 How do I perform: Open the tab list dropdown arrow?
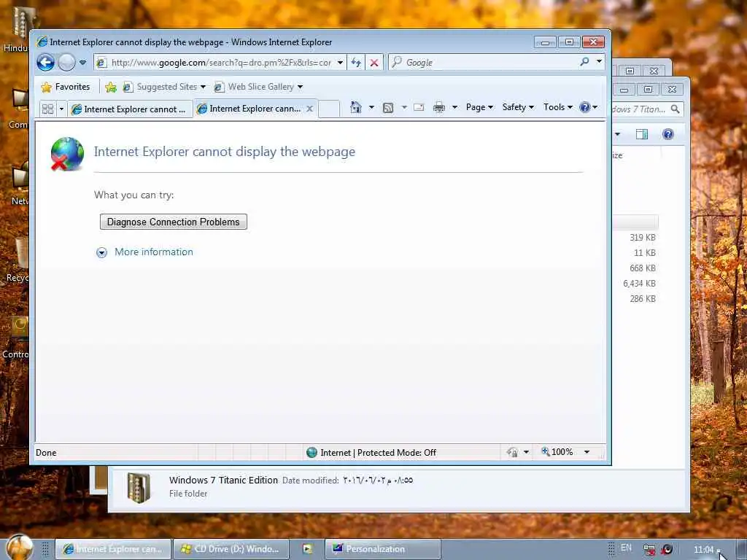(x=61, y=109)
